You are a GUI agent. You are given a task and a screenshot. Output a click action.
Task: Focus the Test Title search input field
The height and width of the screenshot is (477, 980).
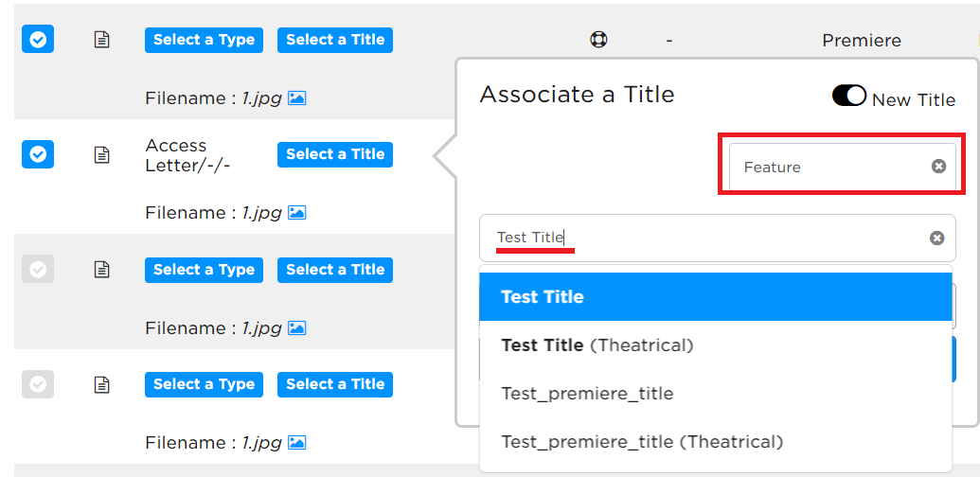point(706,238)
